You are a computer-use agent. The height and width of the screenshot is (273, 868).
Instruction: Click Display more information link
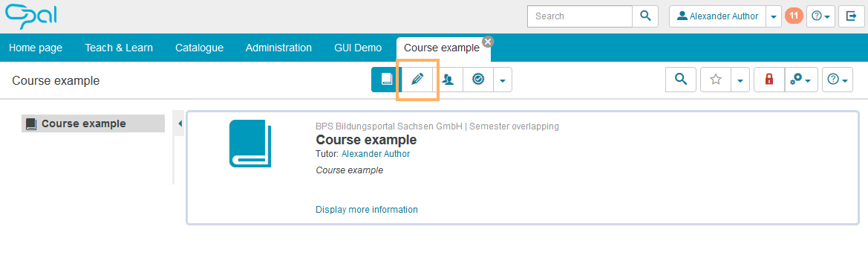click(x=367, y=209)
